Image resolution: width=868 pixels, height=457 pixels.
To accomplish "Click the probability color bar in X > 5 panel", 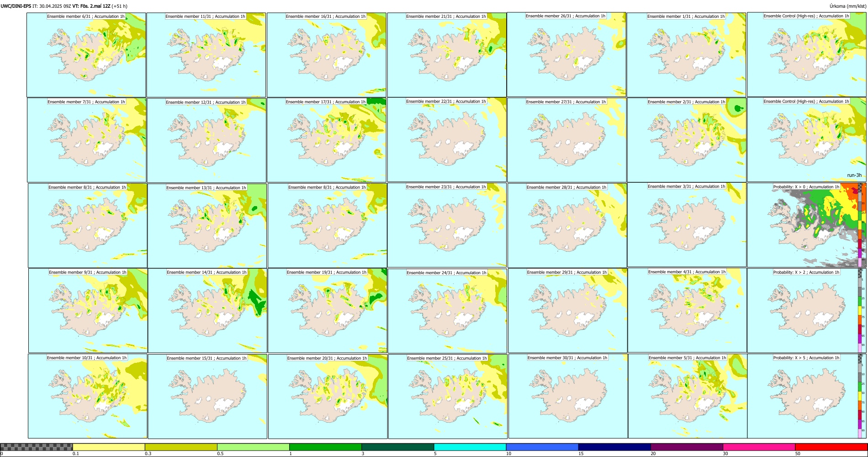I will pyautogui.click(x=860, y=396).
